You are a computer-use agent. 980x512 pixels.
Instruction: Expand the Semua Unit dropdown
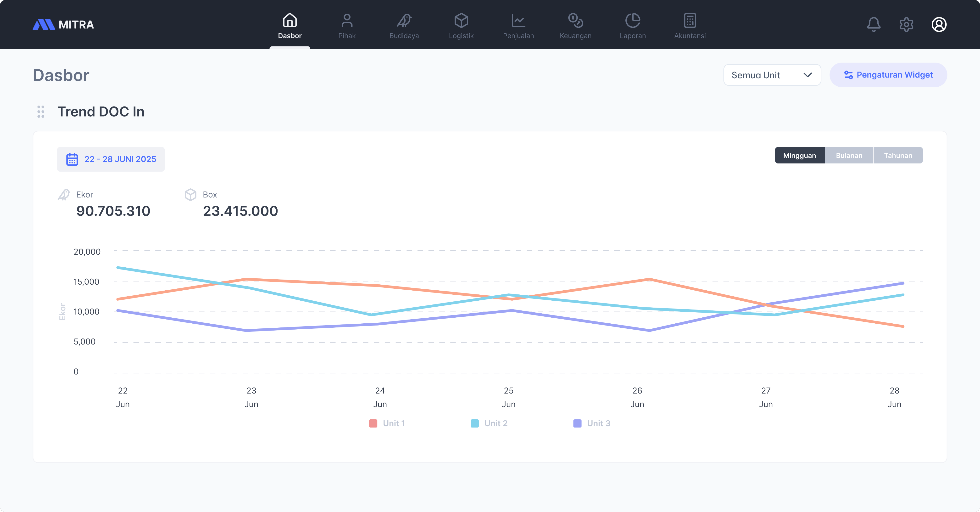point(772,75)
